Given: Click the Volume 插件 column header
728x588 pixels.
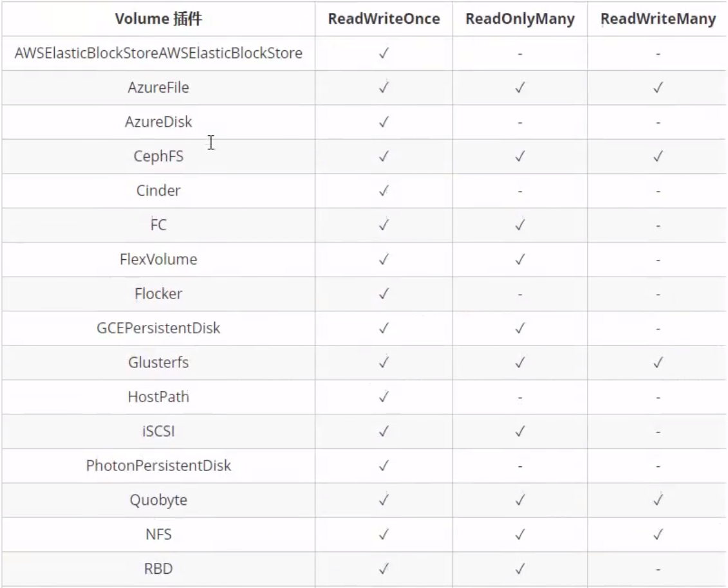Looking at the screenshot, I should 158,19.
